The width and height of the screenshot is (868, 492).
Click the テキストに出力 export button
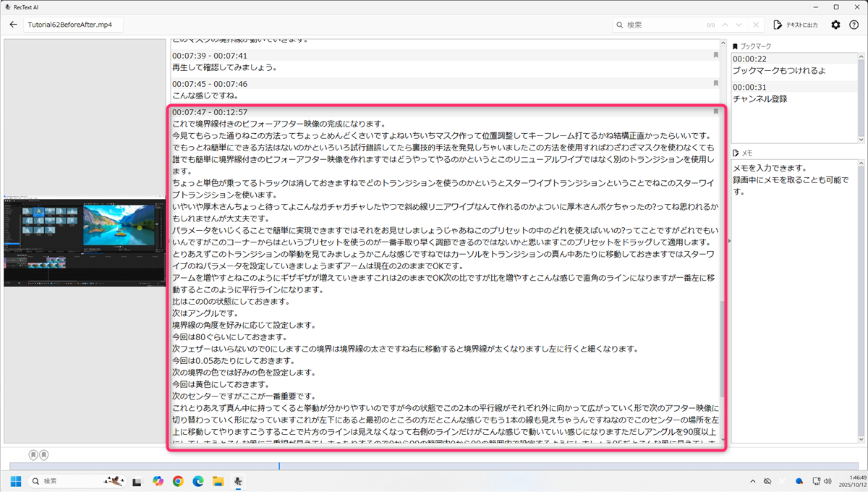tap(796, 25)
